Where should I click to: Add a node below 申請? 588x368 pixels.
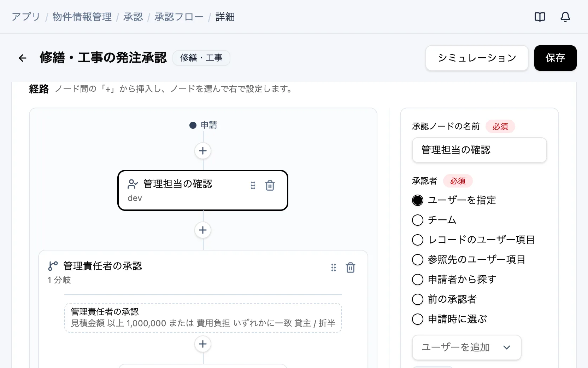203,151
